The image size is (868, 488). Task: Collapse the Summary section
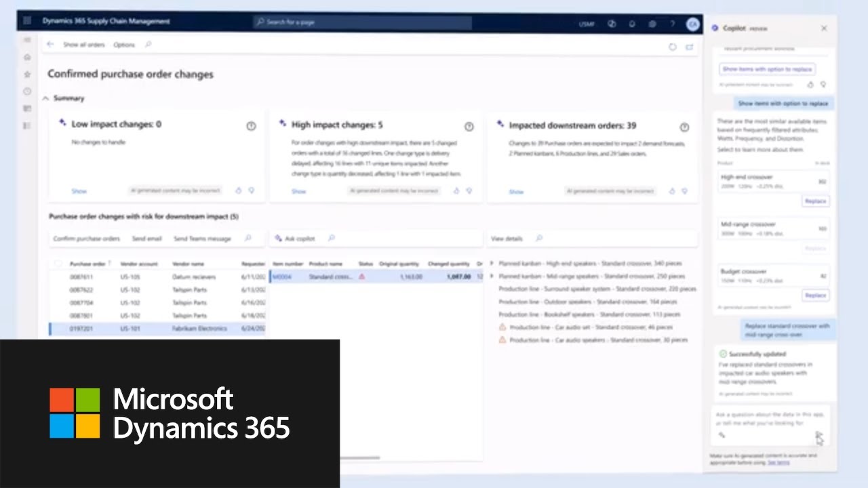click(x=45, y=98)
